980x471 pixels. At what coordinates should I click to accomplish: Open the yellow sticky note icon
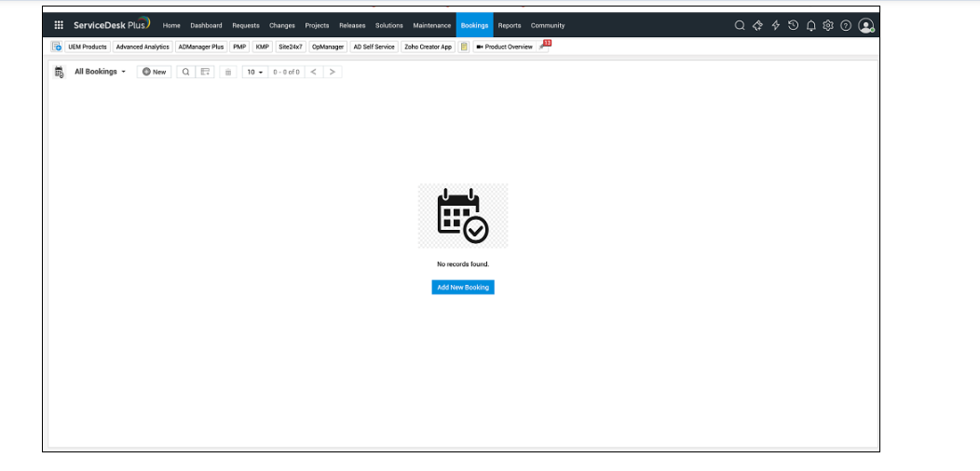click(x=464, y=47)
